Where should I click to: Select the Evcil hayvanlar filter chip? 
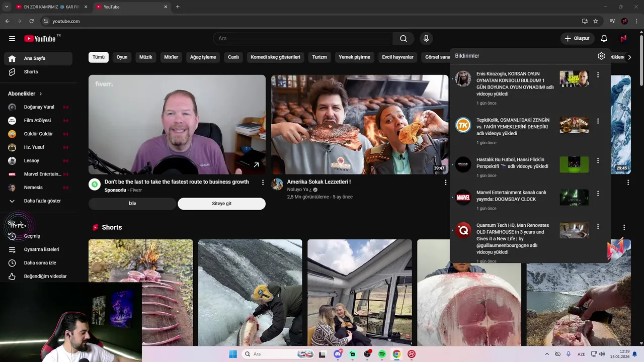[x=397, y=57]
